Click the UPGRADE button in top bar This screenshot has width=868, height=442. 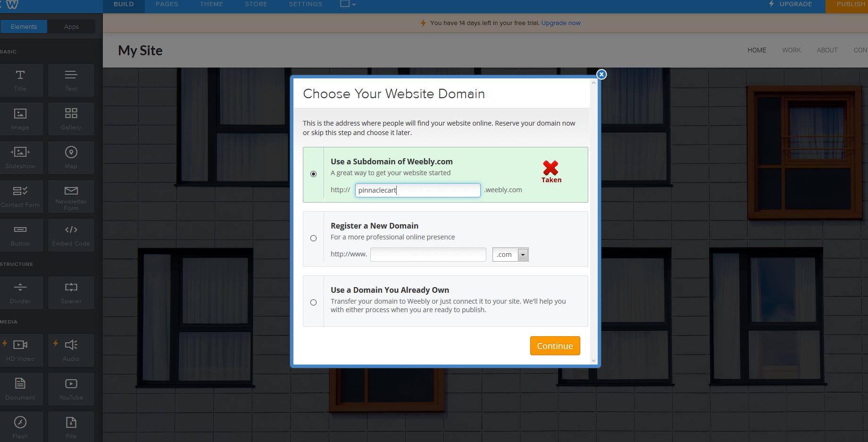[x=790, y=4]
